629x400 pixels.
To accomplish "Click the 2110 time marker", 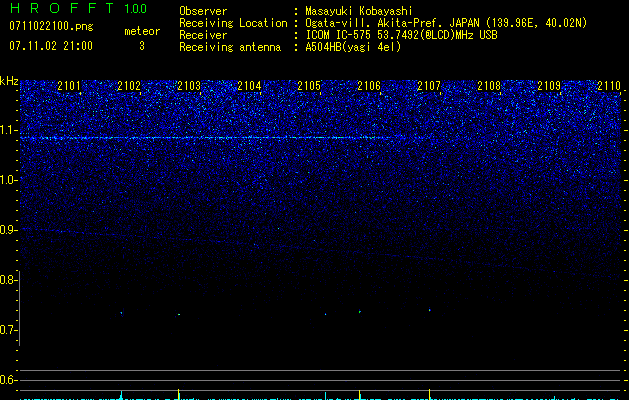I will tap(609, 86).
